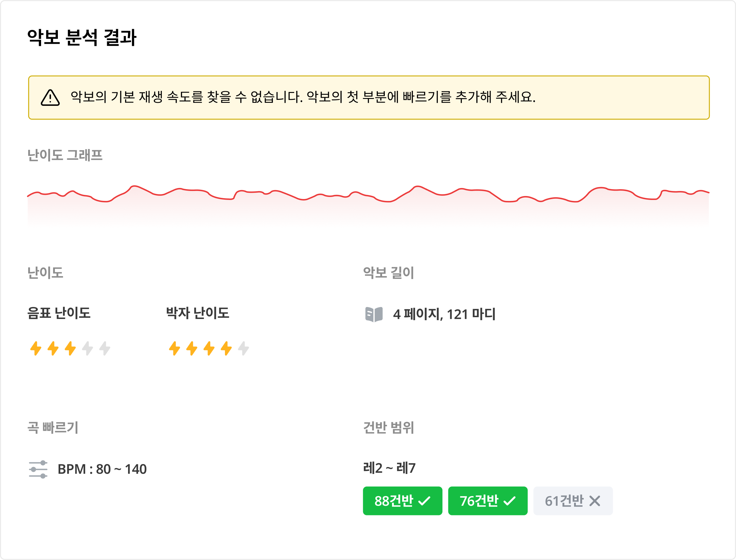Click the 박자 난이도 heading
The width and height of the screenshot is (736, 560).
tap(197, 313)
